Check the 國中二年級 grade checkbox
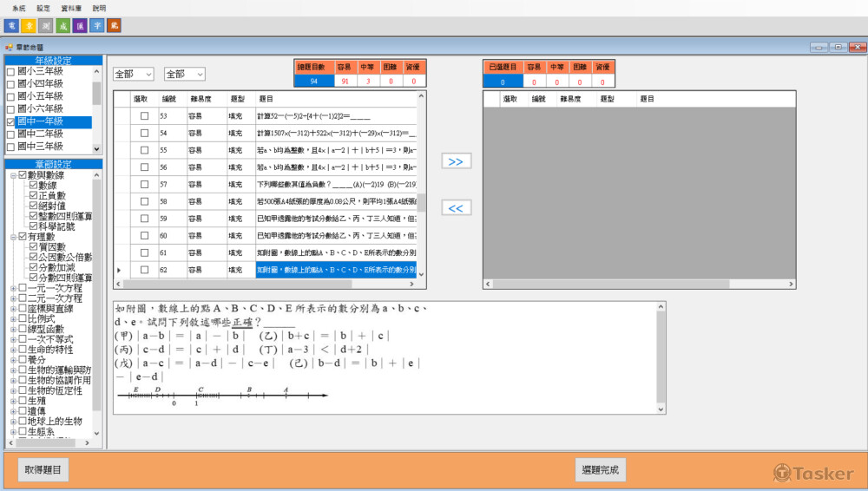Screen dimensions: 868x491 click(10, 134)
